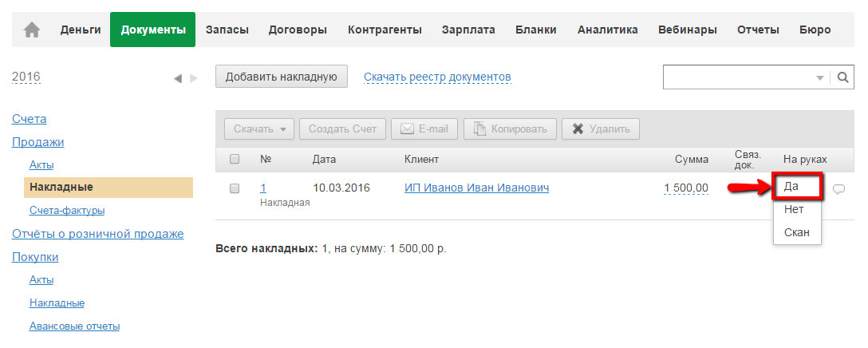Go to next year arrow
Image resolution: width=868 pixels, height=348 pixels.
click(193, 78)
